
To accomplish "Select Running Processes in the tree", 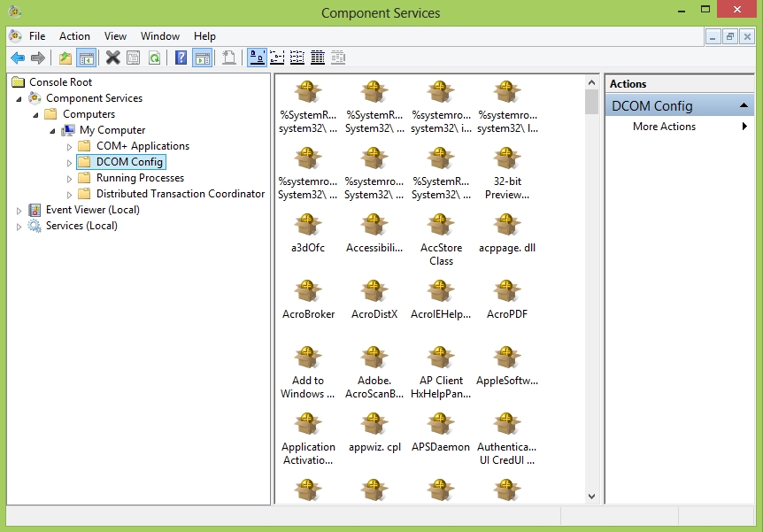I will point(140,178).
